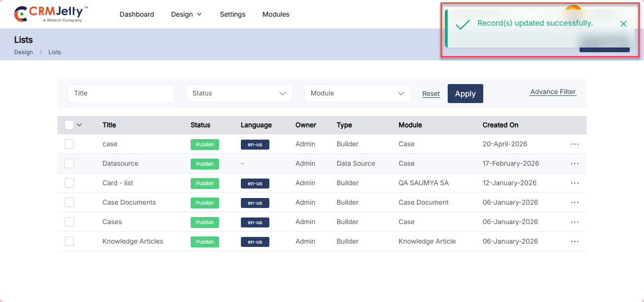This screenshot has width=644, height=302.
Task: Open the Design menu
Action: point(186,14)
